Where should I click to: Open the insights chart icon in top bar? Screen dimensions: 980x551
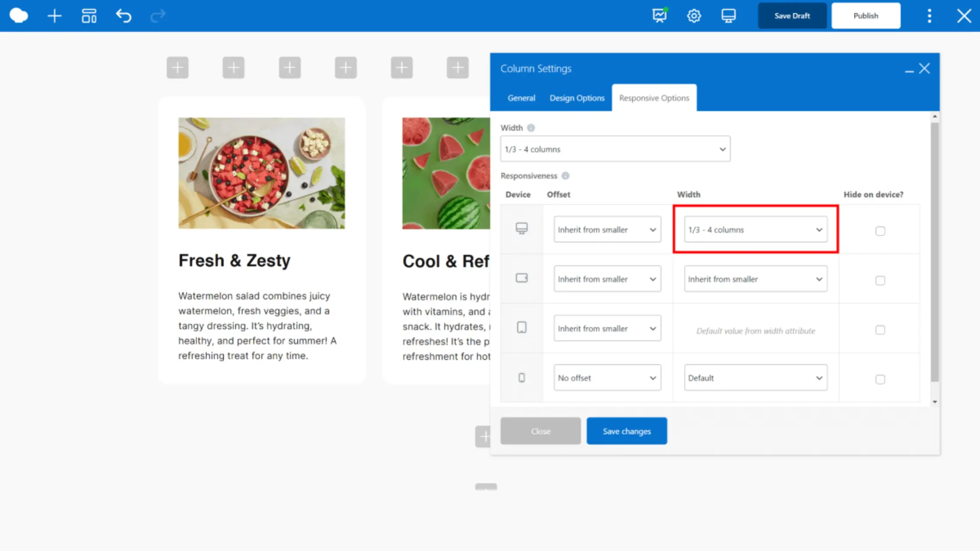(659, 16)
